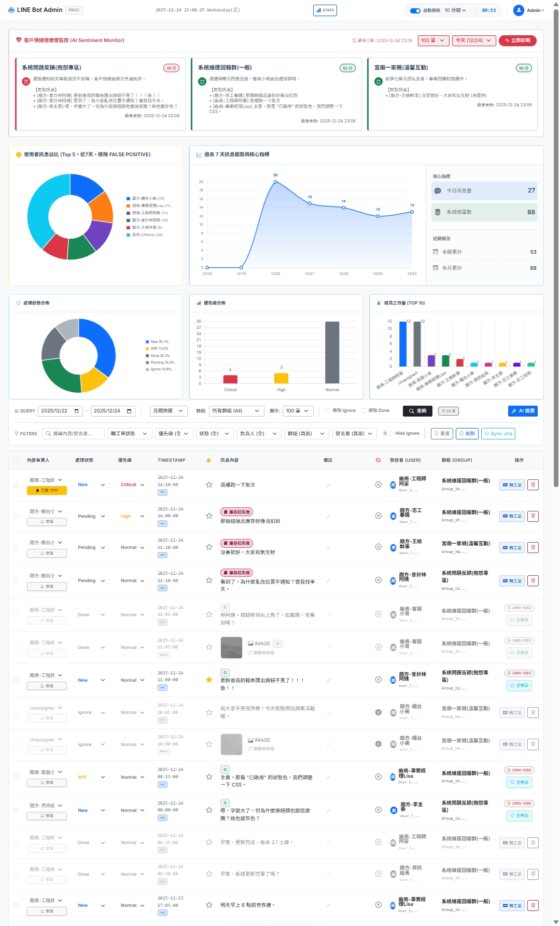The height and width of the screenshot is (926, 560).
Task: Check the 排除 Ignore checkbox
Action: click(x=328, y=411)
